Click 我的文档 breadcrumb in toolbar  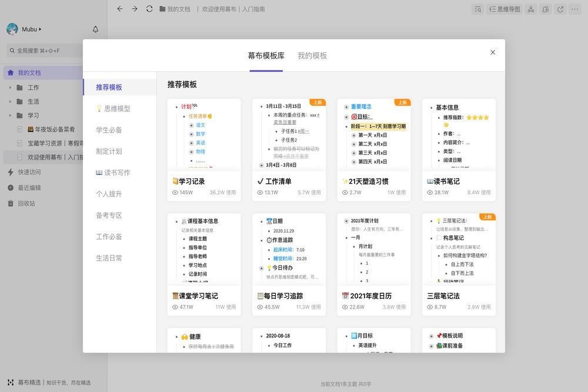175,9
